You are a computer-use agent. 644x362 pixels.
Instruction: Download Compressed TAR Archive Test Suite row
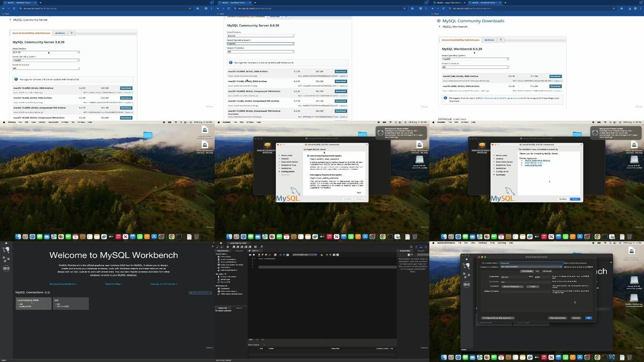(x=341, y=111)
